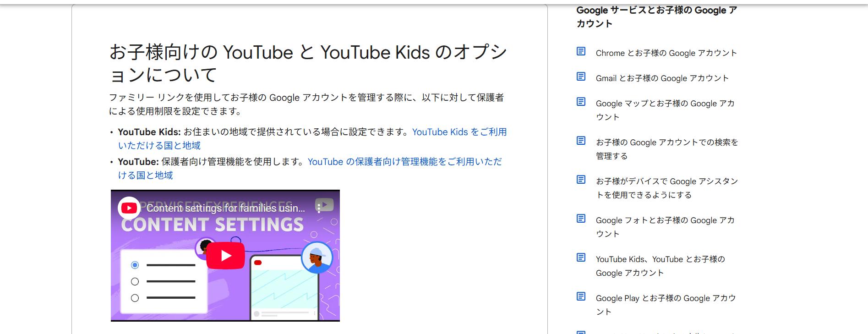Open 'Google マップとお子様の Google アカウント' article
This screenshot has height=334, width=868.
point(665,110)
